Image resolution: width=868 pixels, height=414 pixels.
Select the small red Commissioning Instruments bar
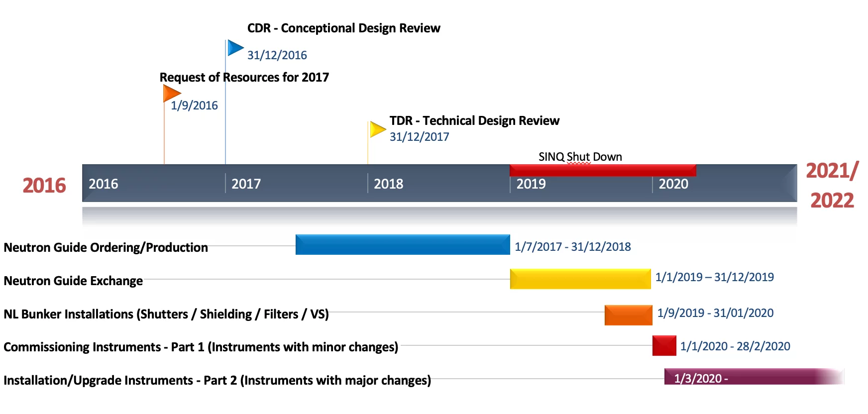point(664,345)
